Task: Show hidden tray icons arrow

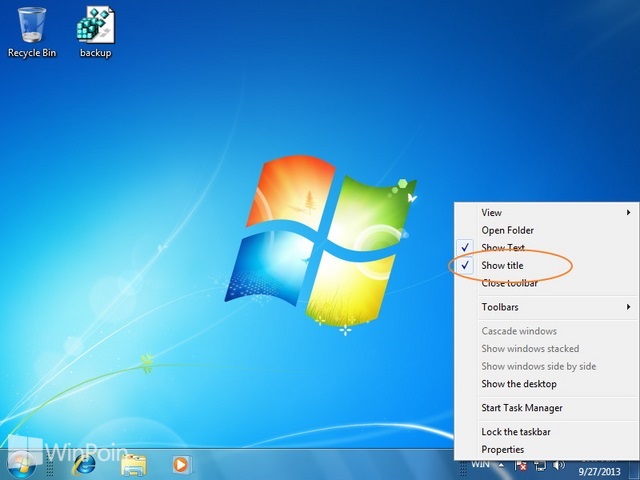Action: coord(501,465)
